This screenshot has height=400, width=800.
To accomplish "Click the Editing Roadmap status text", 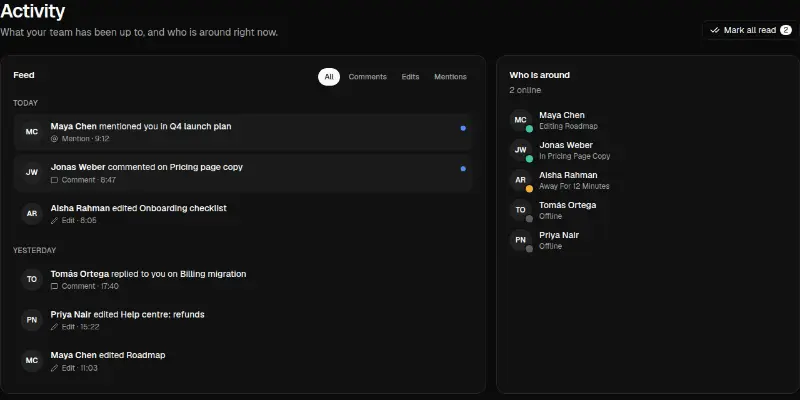I will (568, 126).
